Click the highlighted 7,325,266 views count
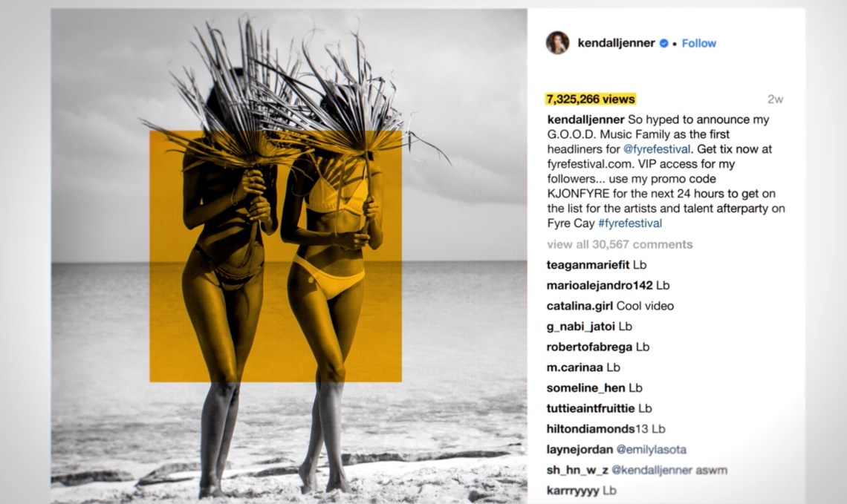This screenshot has width=847, height=504. pos(591,99)
